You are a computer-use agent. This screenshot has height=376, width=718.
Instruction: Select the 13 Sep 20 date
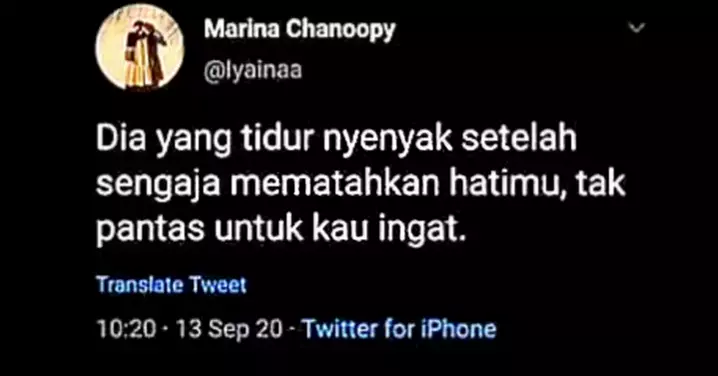[x=229, y=329]
